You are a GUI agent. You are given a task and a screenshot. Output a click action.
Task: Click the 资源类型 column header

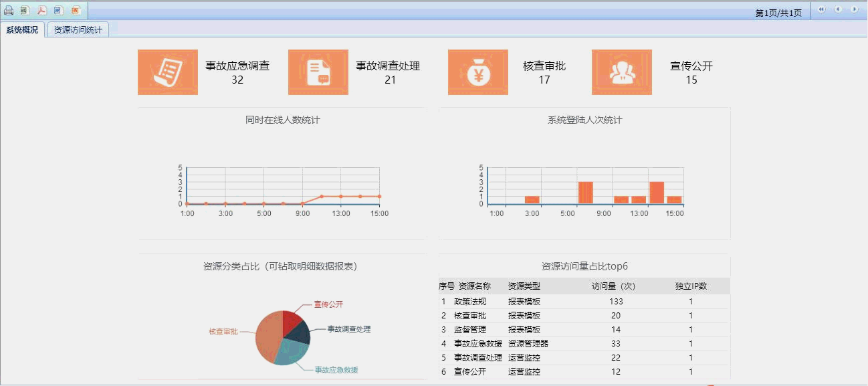(524, 286)
